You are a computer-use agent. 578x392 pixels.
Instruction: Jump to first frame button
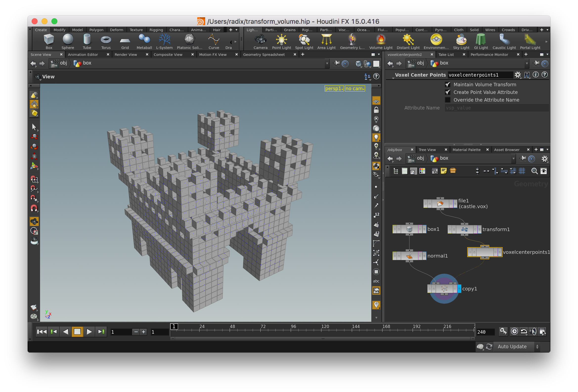[x=42, y=332]
